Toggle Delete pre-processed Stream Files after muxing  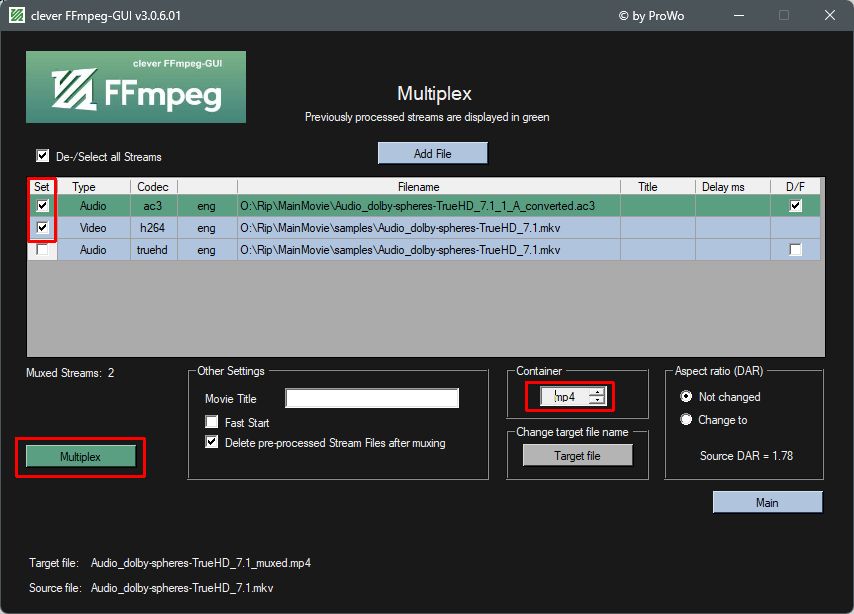point(212,442)
